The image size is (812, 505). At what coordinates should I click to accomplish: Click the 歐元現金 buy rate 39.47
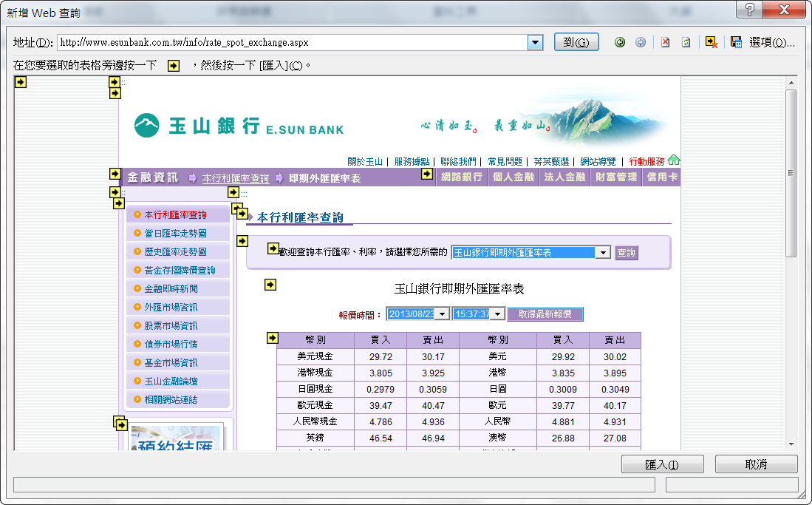(x=381, y=405)
